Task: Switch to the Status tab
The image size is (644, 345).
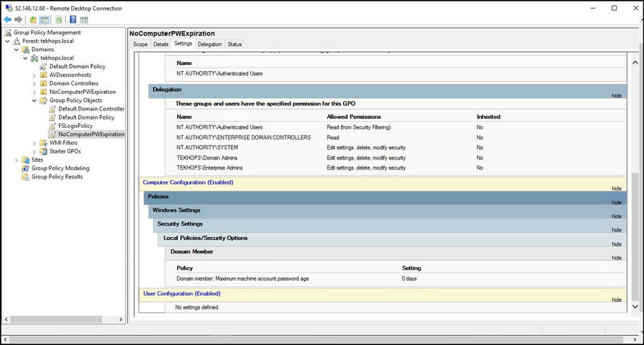Action: click(235, 45)
